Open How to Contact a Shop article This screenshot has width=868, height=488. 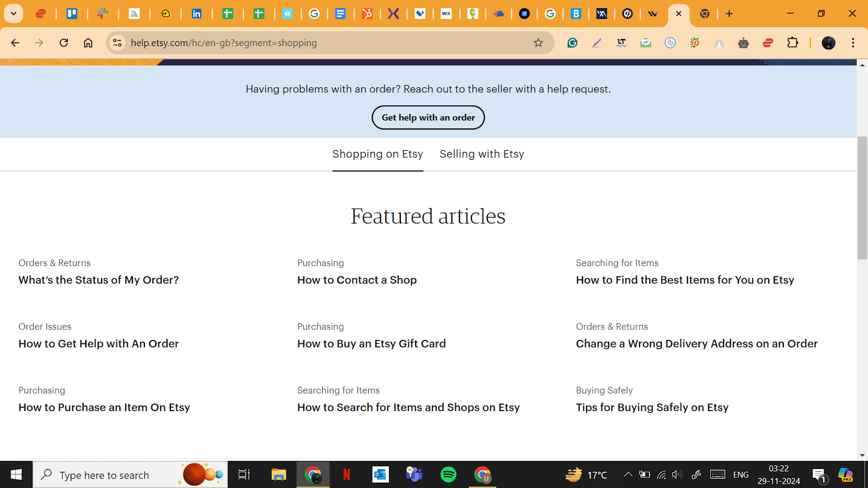[357, 280]
